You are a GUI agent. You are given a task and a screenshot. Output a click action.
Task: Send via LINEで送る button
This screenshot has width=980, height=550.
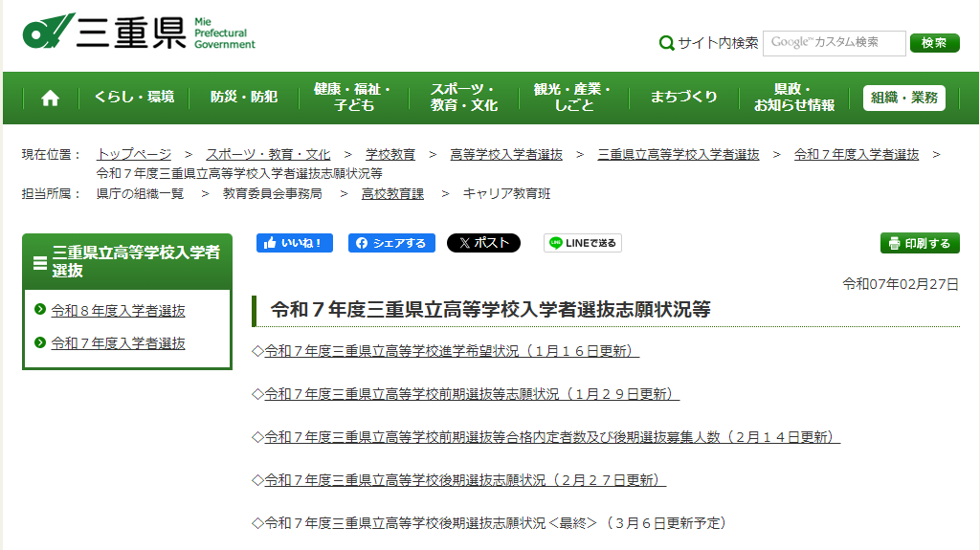pyautogui.click(x=583, y=243)
